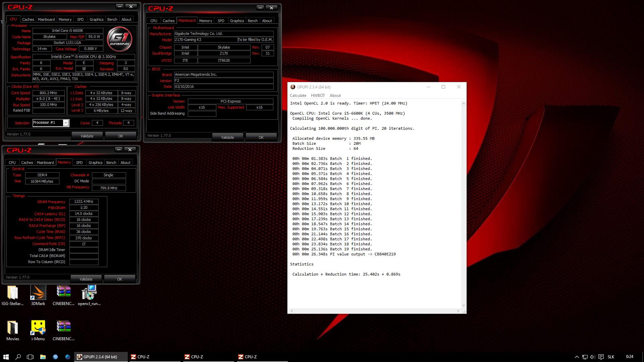Screen dimensions: 644x362
Task: Click GPUPI horizontal scrollbar right arrow
Action: (458, 311)
